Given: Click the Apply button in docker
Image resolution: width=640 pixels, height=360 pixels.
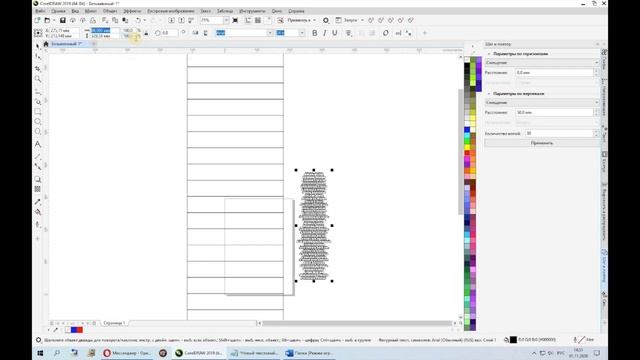Looking at the screenshot, I should coord(542,143).
